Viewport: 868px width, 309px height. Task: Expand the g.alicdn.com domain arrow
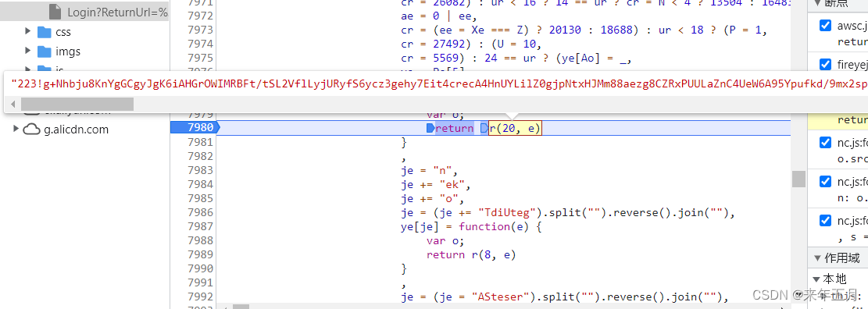(x=16, y=129)
